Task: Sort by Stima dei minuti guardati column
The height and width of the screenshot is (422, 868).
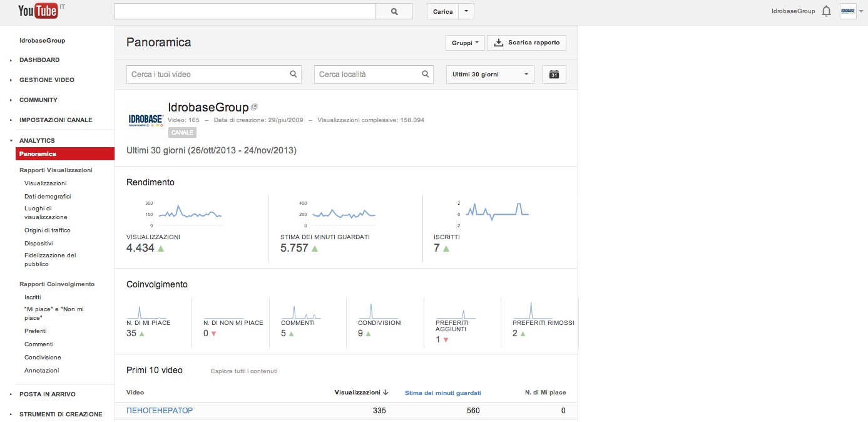Action: pyautogui.click(x=443, y=393)
